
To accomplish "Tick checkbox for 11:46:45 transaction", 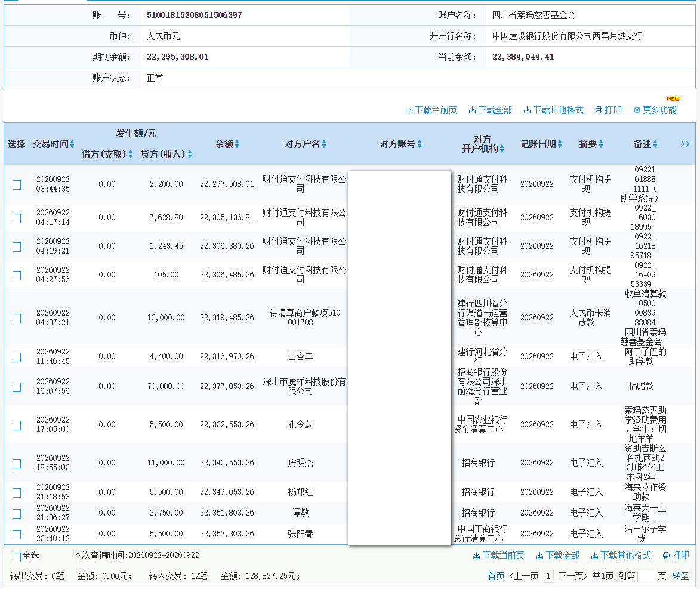I will 17,357.
